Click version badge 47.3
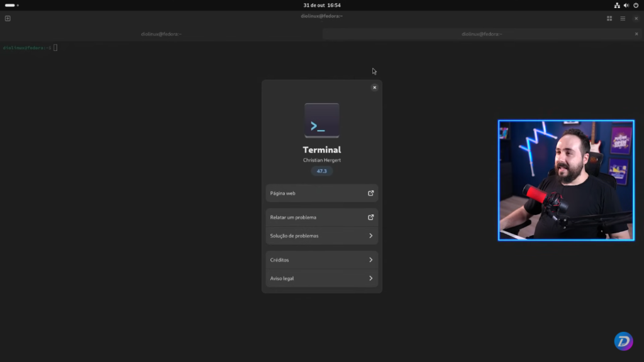The height and width of the screenshot is (362, 644). coord(322,171)
